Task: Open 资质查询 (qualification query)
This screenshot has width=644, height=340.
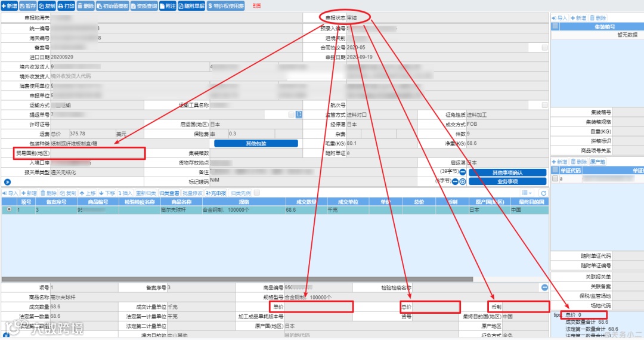Action: 144,6
